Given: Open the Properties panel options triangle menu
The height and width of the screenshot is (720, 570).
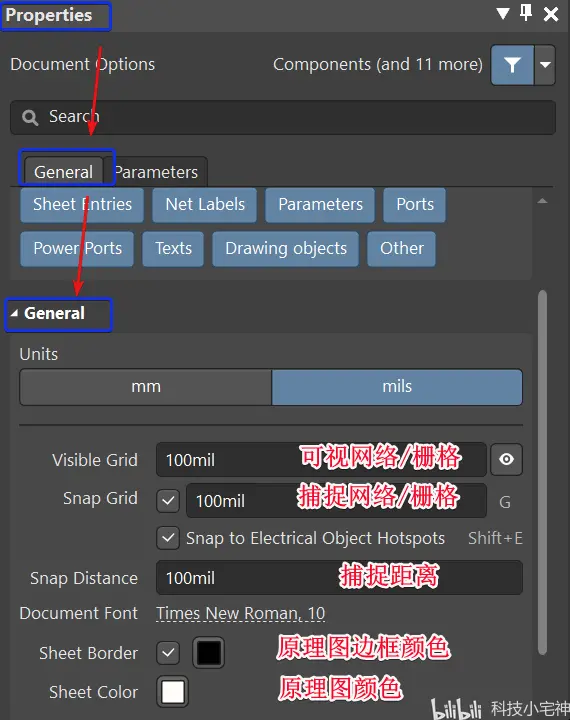Looking at the screenshot, I should click(503, 13).
